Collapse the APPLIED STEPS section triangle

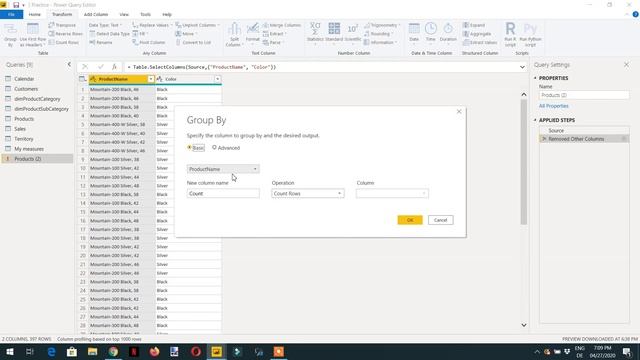coord(535,120)
